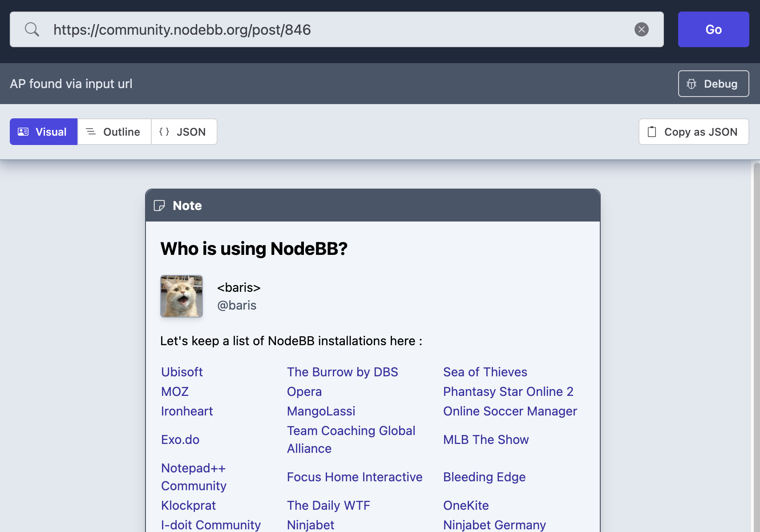Switch to the Outline tab
Image resolution: width=760 pixels, height=532 pixels.
[114, 132]
